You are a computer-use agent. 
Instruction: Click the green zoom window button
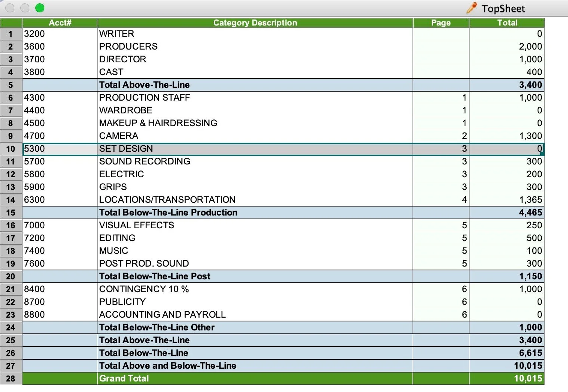click(39, 8)
